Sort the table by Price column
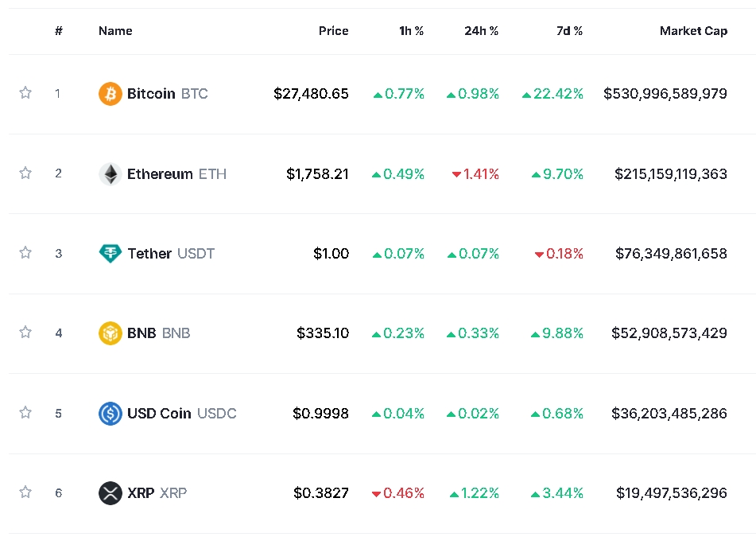This screenshot has width=756, height=537. (333, 31)
